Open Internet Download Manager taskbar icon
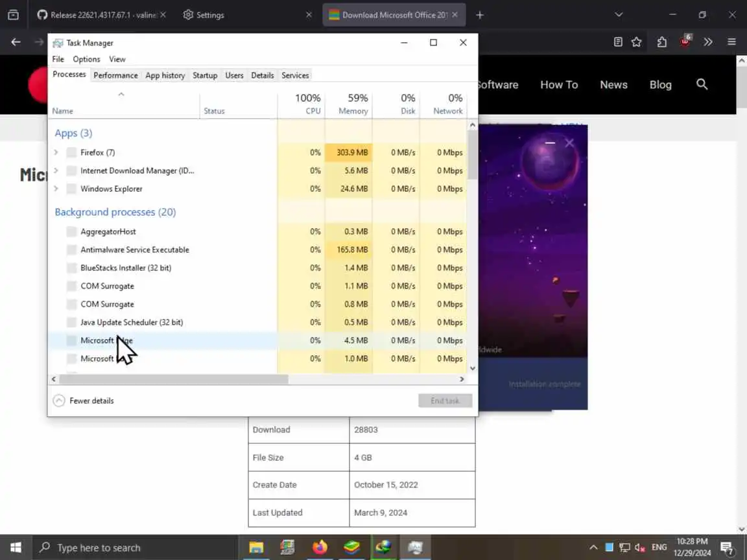The height and width of the screenshot is (560, 747). tap(383, 548)
